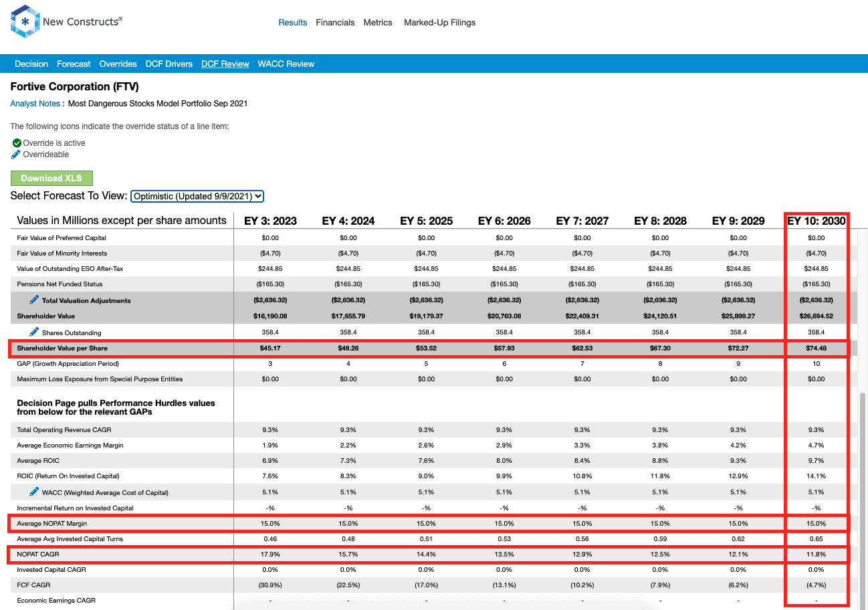The height and width of the screenshot is (610, 868).
Task: Click the $26,694.52 Shareholder Value cell
Action: coord(817,316)
